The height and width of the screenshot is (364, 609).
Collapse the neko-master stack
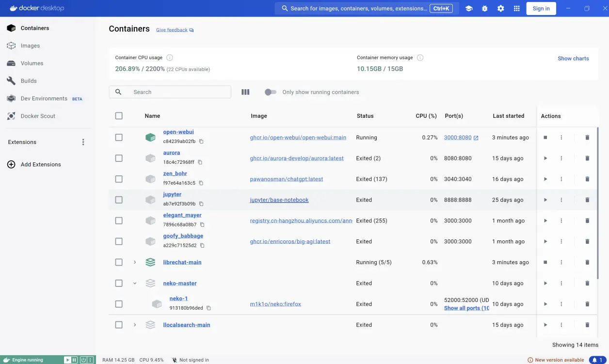[135, 284]
